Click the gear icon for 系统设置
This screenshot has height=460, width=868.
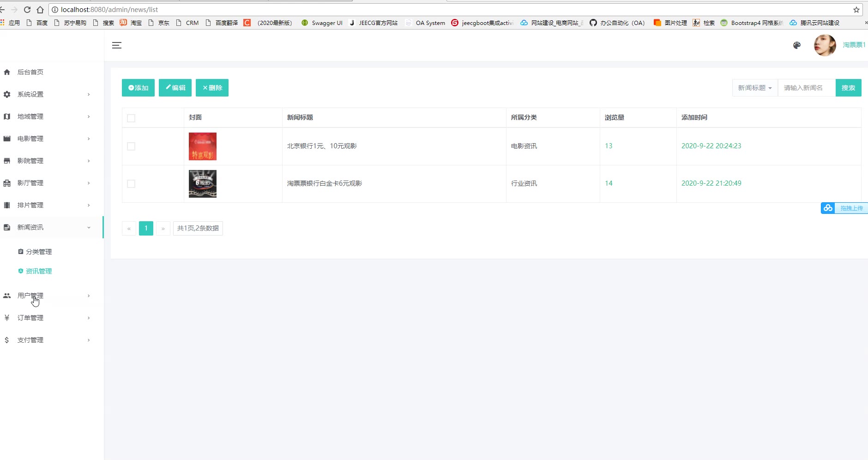pos(7,94)
